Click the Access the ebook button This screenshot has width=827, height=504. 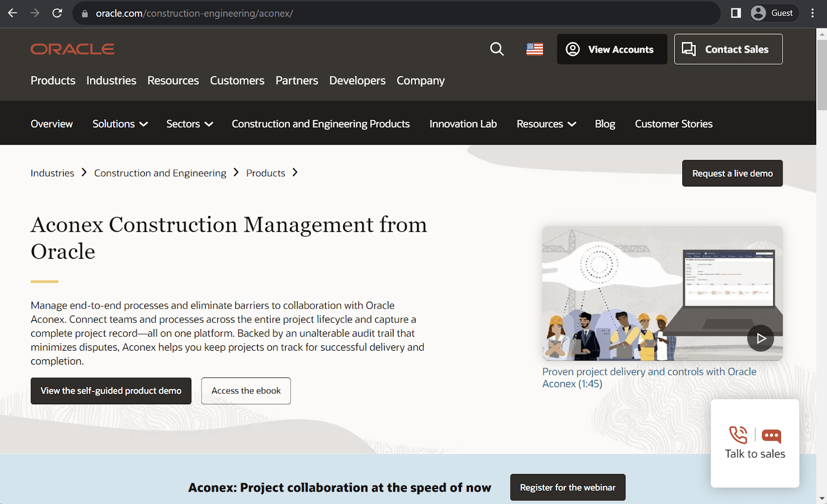246,391
